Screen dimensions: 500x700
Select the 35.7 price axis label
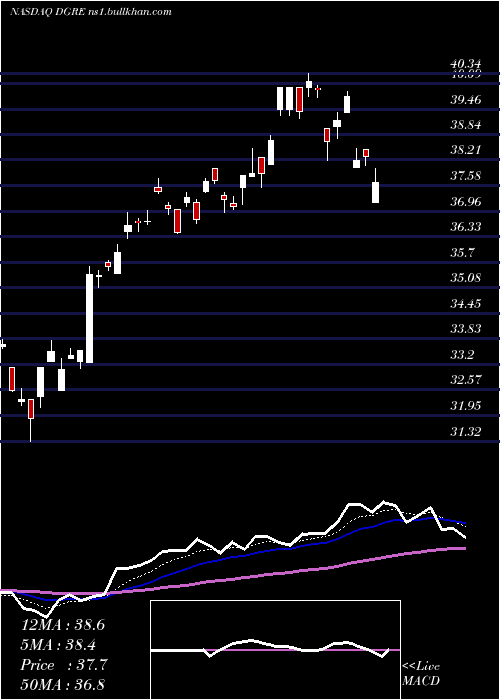click(x=462, y=253)
